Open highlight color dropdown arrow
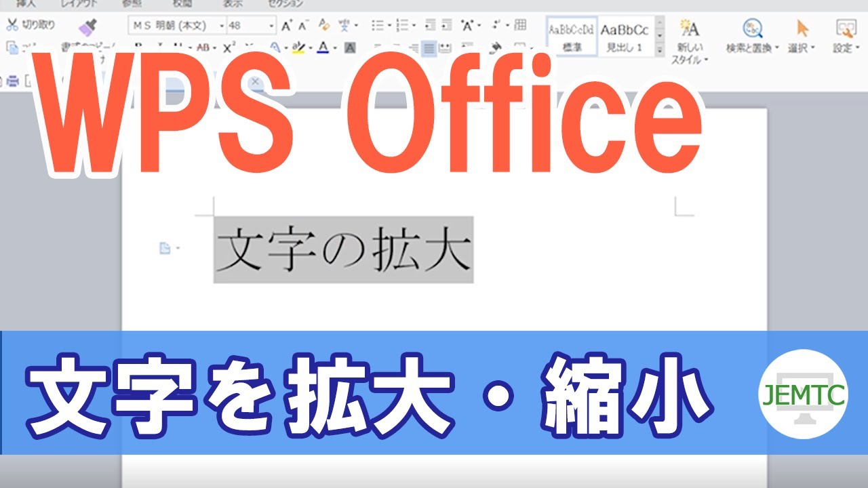This screenshot has width=868, height=488. click(x=310, y=48)
